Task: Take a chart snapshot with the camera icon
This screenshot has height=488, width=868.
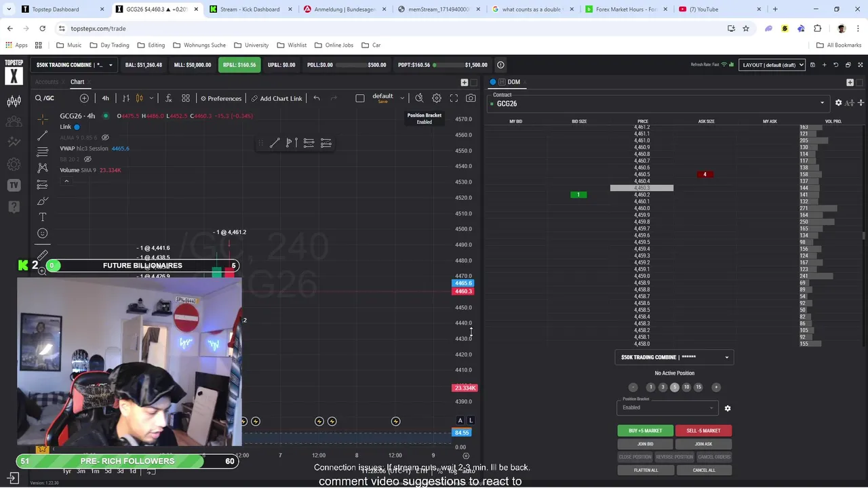Action: coord(471,98)
